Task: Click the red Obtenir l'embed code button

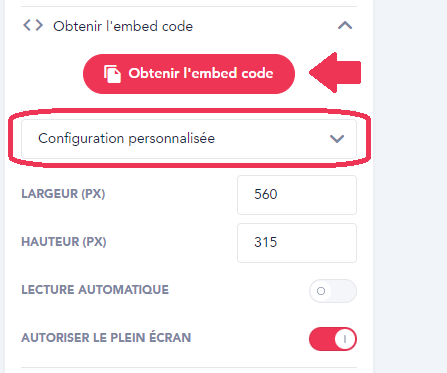Action: (189, 74)
